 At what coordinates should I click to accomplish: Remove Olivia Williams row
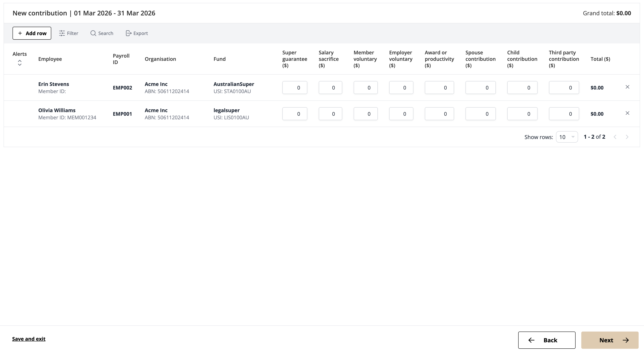point(627,113)
